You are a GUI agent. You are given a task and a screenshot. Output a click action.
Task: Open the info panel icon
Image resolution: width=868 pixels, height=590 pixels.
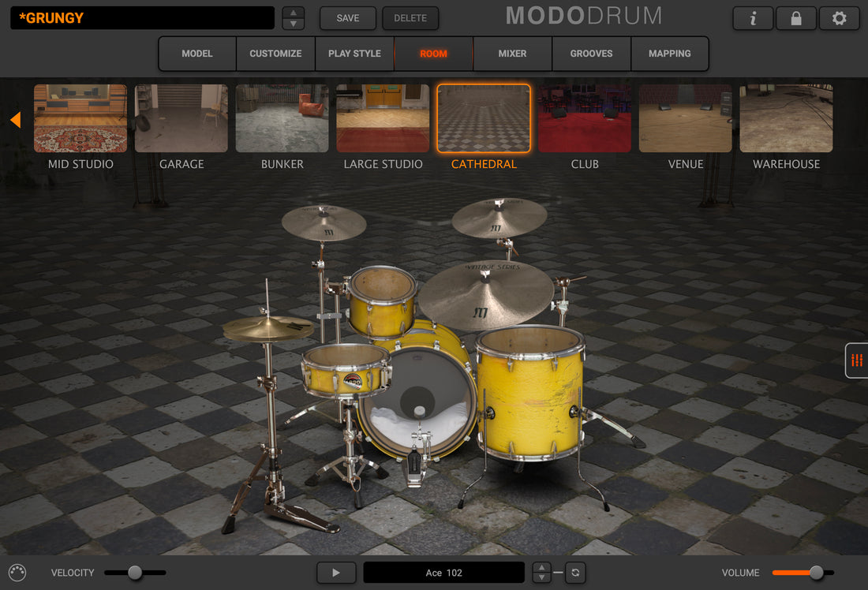[x=753, y=18]
